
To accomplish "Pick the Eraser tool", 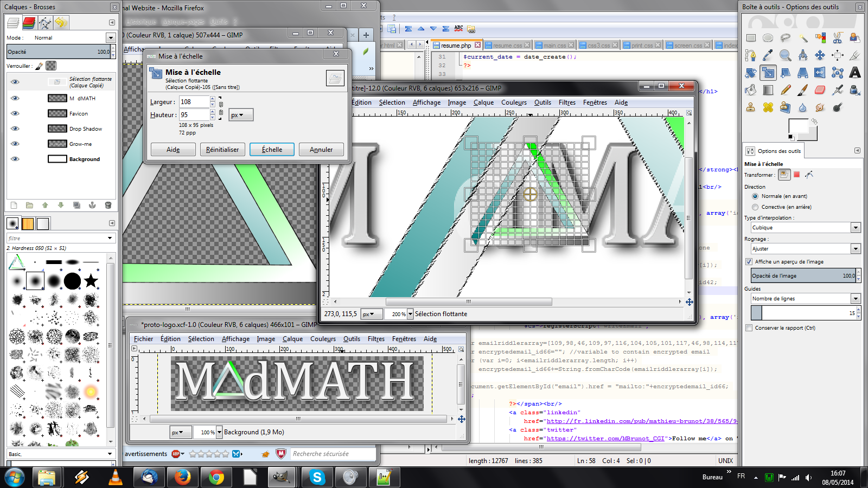I will 820,90.
